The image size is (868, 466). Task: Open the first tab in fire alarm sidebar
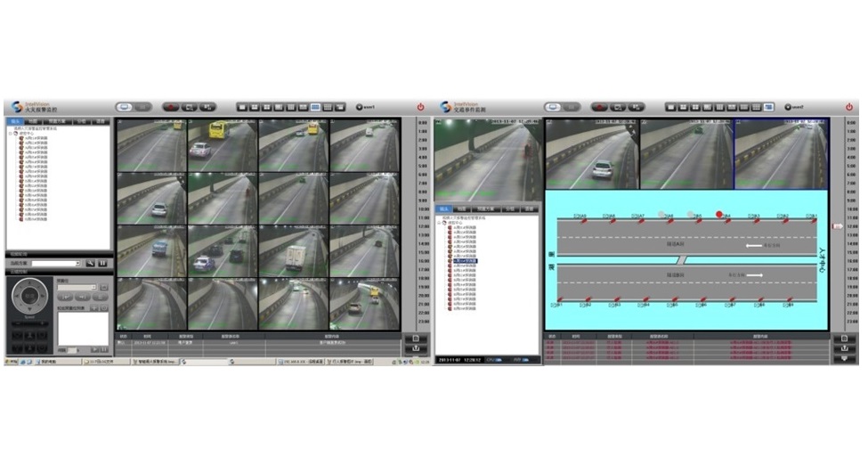(15, 121)
